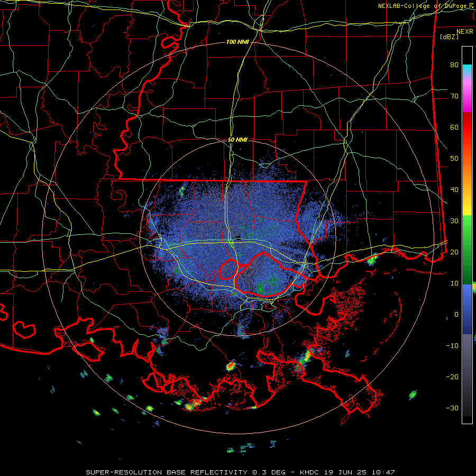Click the 30 value on the dBZ scale

point(454,221)
